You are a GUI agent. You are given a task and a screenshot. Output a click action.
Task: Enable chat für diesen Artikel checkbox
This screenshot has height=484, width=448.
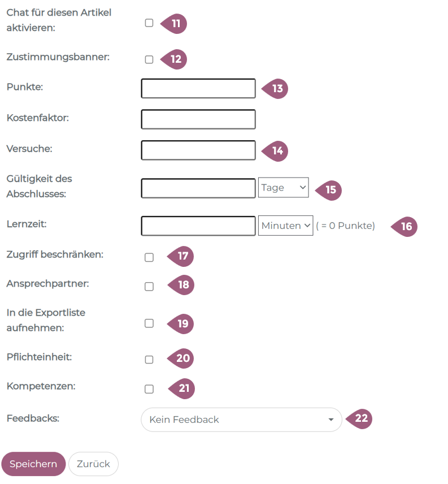pyautogui.click(x=149, y=23)
